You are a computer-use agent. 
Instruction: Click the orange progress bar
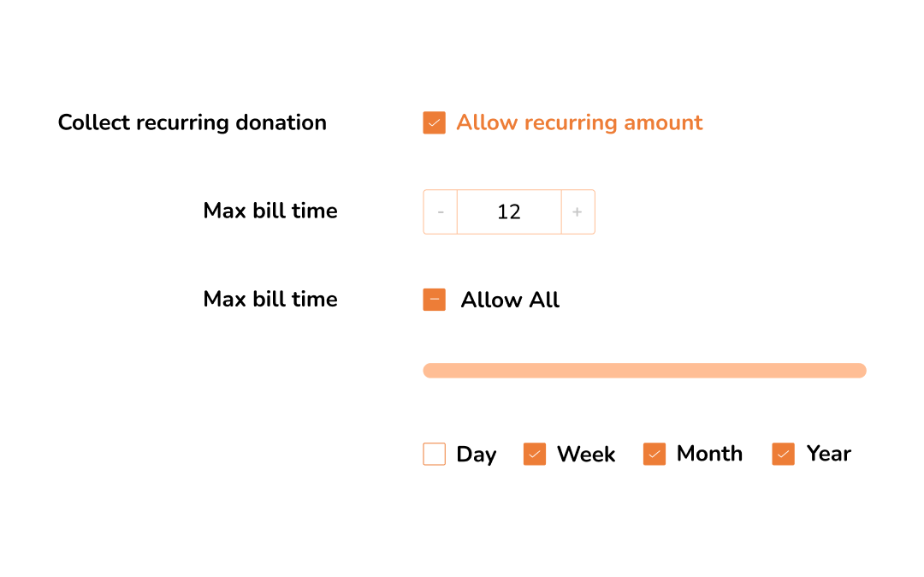click(644, 370)
